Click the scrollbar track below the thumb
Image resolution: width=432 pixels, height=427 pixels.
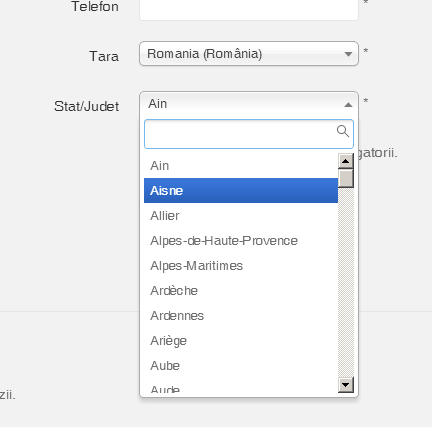coord(346,283)
